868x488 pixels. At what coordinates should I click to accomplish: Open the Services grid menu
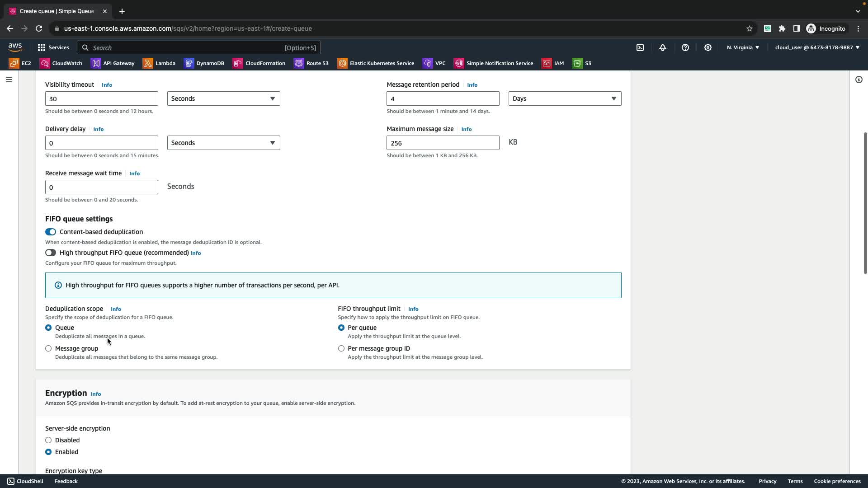tap(53, 47)
